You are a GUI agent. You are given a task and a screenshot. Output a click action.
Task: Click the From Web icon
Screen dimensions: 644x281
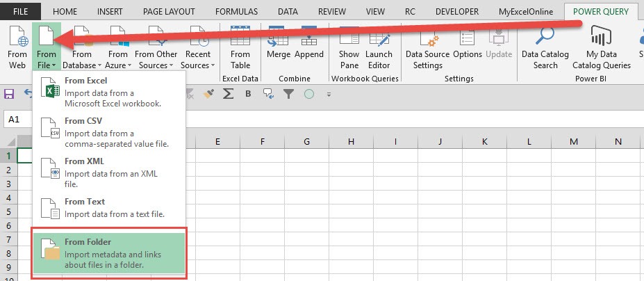pos(17,47)
